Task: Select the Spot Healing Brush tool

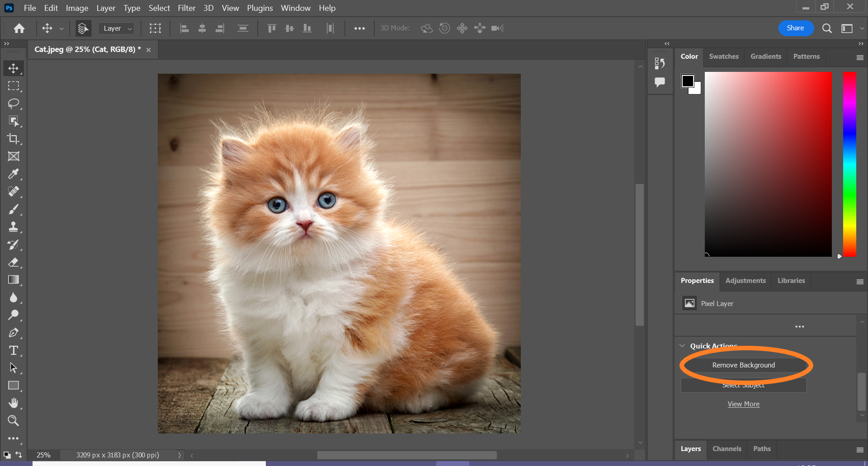Action: (14, 192)
